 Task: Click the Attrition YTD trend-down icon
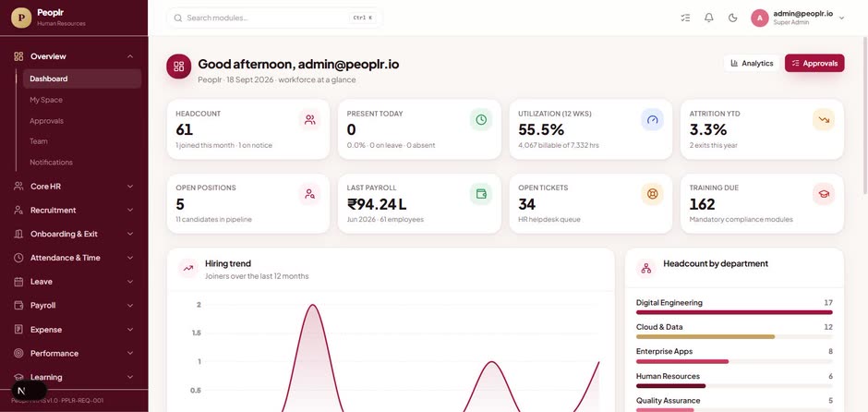point(824,119)
